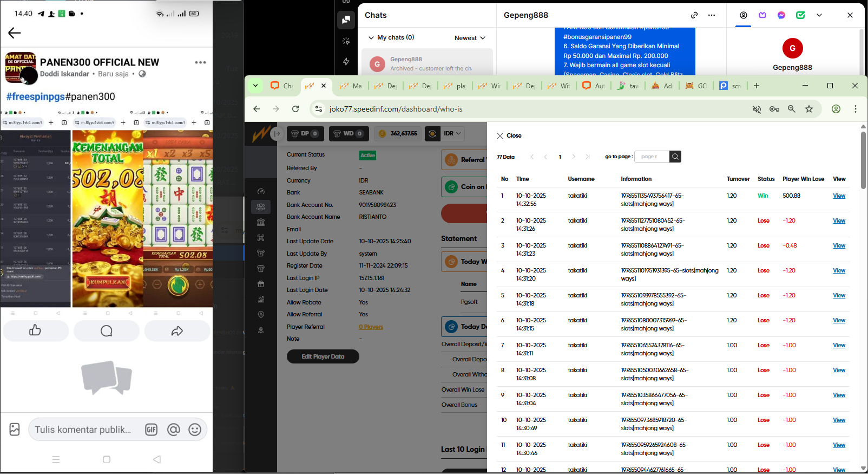The height and width of the screenshot is (474, 868).
Task: Click the page search magnifier button
Action: pyautogui.click(x=675, y=157)
